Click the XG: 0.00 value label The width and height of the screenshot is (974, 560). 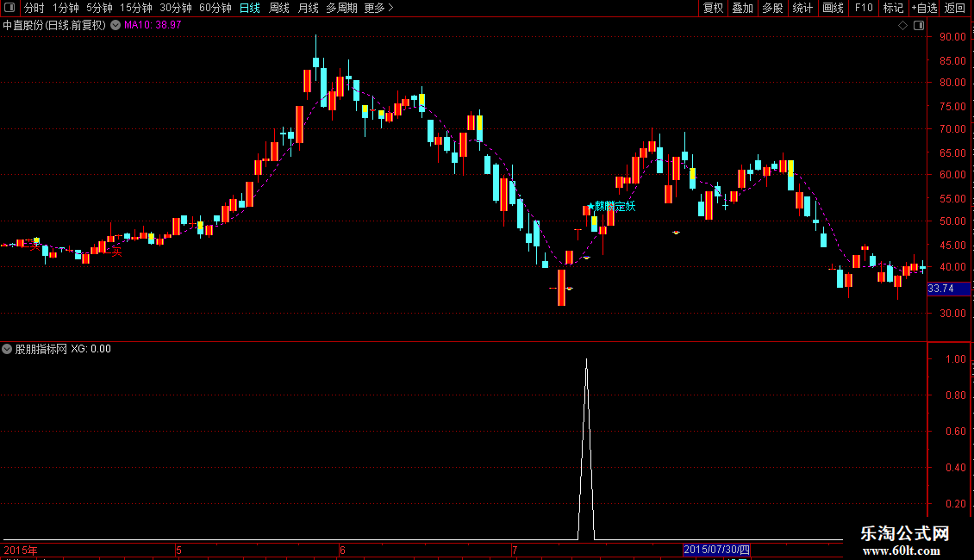91,349
